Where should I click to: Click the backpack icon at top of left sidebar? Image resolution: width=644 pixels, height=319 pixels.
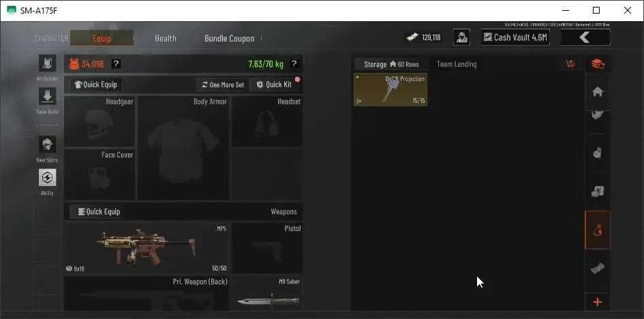point(47,63)
